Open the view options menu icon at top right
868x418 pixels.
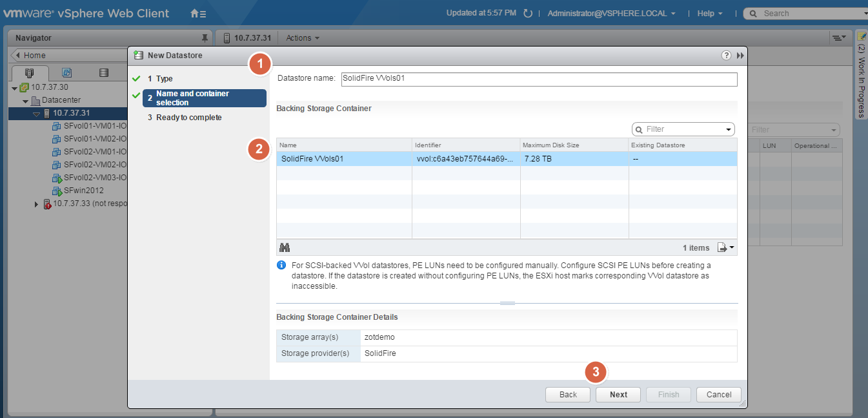pos(839,38)
